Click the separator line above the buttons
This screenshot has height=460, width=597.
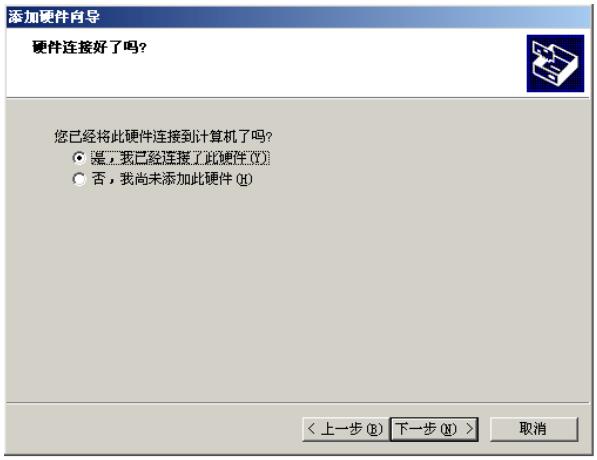(x=298, y=402)
